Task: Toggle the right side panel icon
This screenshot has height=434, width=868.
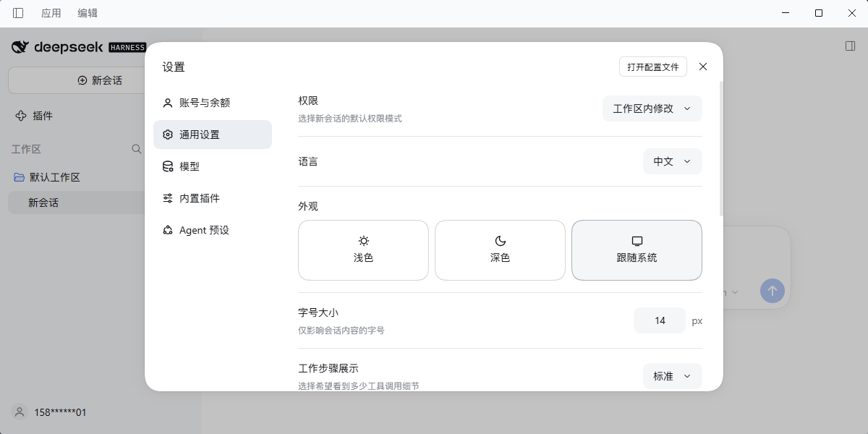Action: [850, 46]
